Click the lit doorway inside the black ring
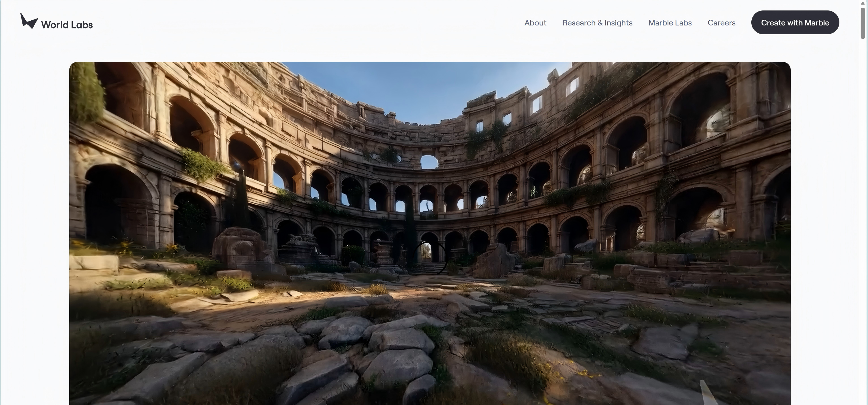This screenshot has height=405, width=868. click(426, 251)
